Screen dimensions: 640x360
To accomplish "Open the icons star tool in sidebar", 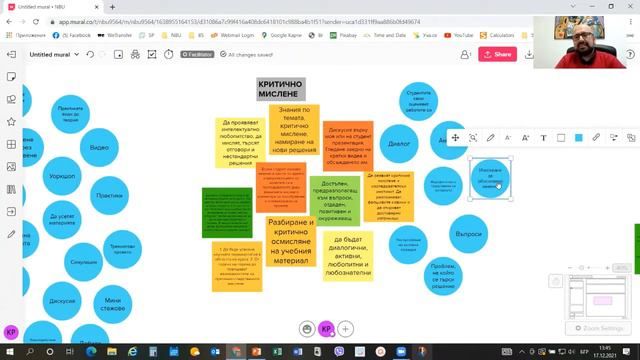I will click(x=11, y=122).
